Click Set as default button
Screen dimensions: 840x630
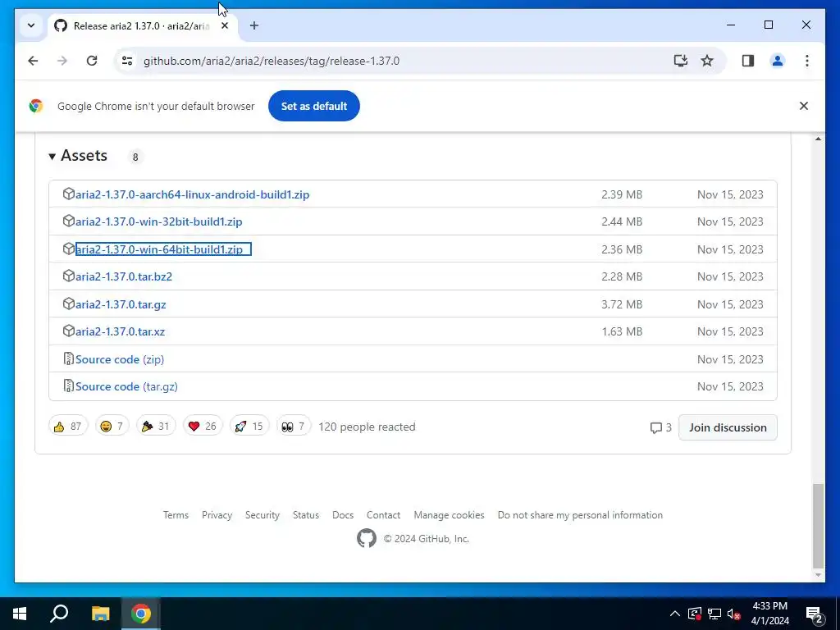click(314, 106)
